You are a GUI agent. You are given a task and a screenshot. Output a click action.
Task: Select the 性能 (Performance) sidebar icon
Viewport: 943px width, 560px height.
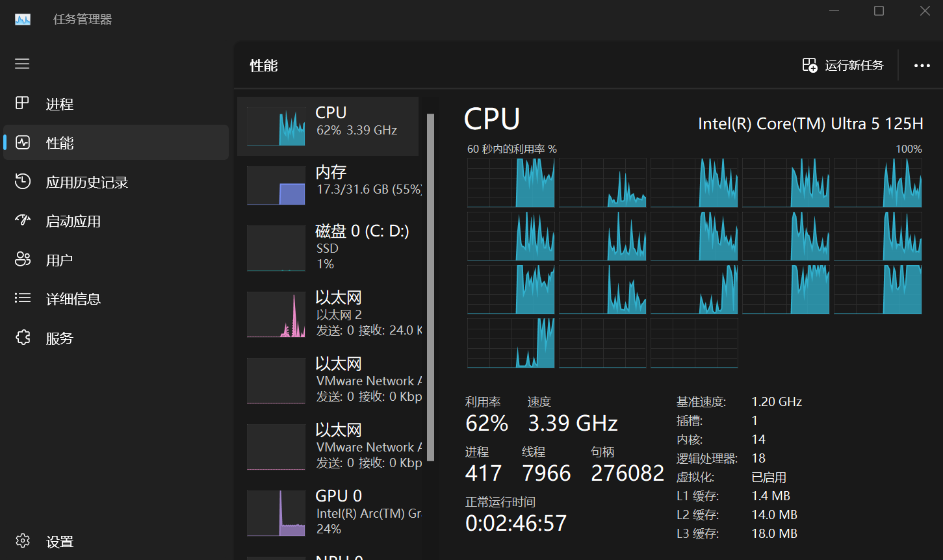click(23, 142)
